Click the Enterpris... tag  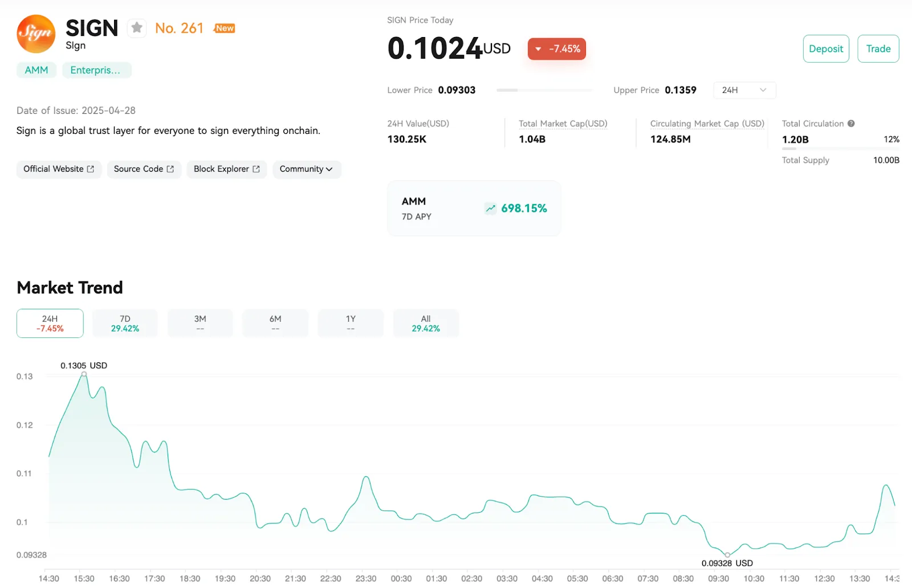click(x=97, y=70)
